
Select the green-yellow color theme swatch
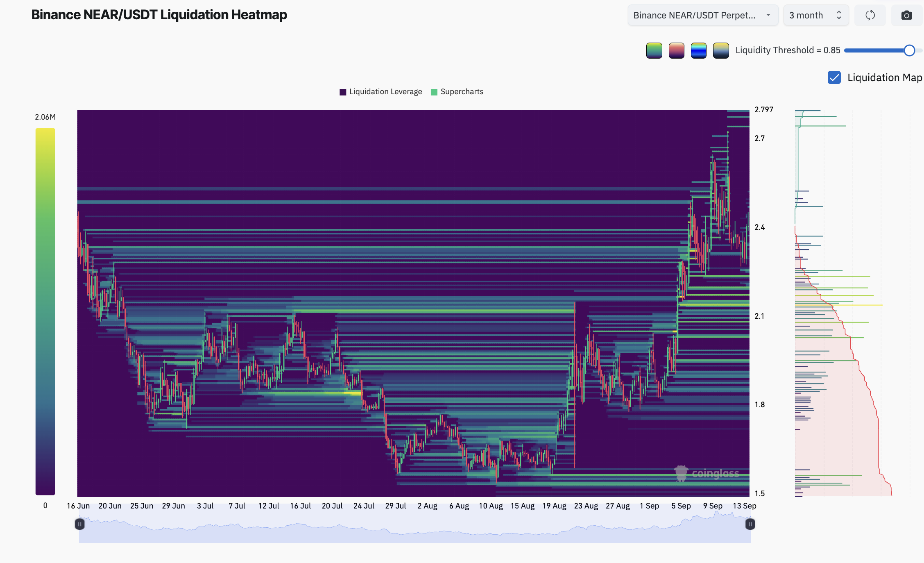654,50
